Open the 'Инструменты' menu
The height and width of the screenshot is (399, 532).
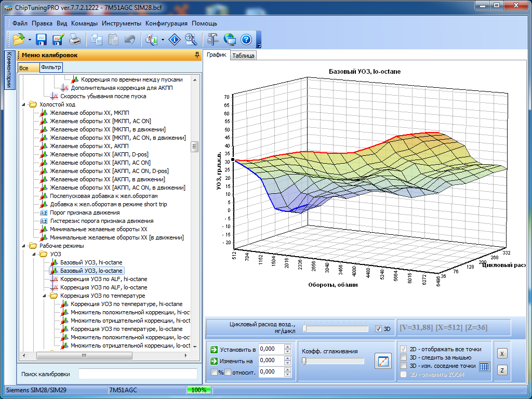pyautogui.click(x=121, y=23)
